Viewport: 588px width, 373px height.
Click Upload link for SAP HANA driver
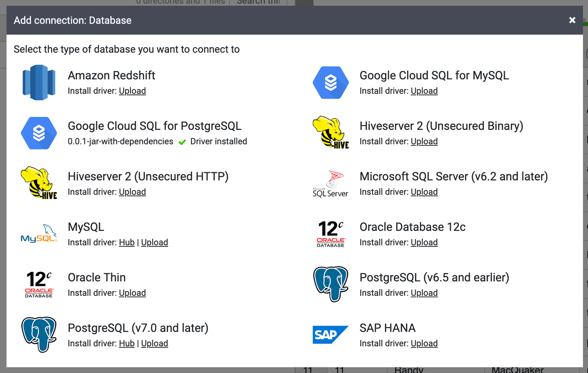tap(424, 344)
